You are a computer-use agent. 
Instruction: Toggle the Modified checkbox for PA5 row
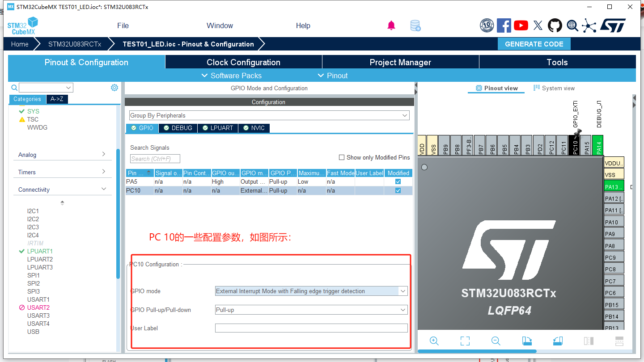click(x=398, y=182)
